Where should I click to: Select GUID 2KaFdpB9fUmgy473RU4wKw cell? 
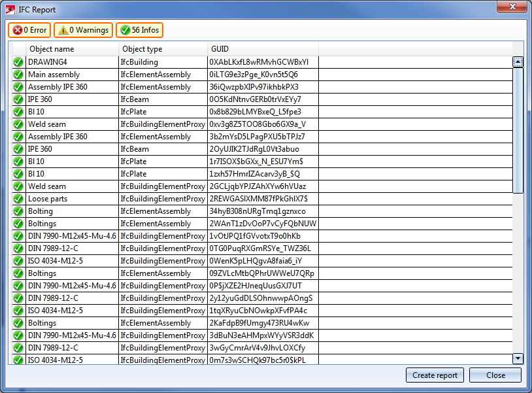(x=263, y=323)
